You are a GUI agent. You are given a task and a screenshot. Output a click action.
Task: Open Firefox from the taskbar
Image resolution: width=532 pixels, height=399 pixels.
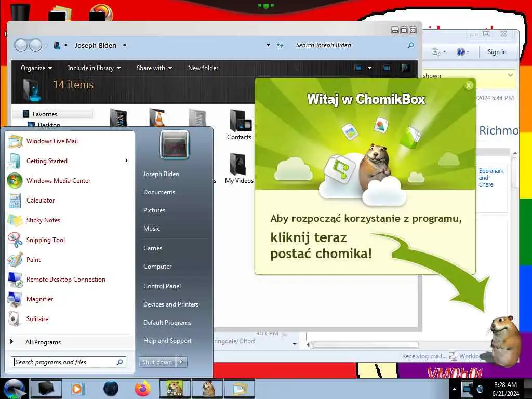coord(143,389)
